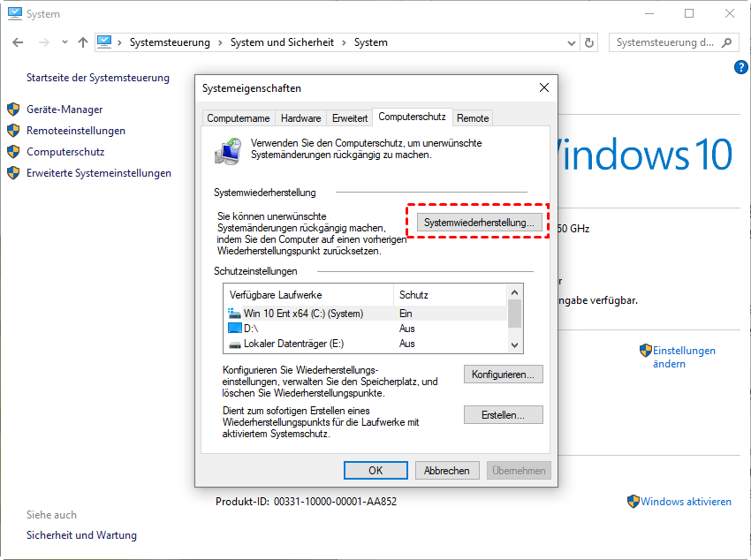Select the Computerschutz tab

click(x=412, y=117)
